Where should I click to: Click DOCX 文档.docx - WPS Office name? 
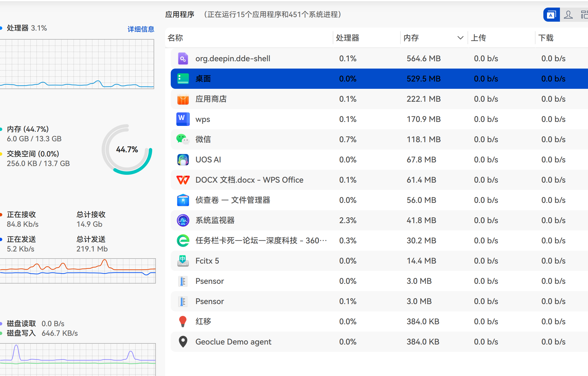pyautogui.click(x=249, y=180)
